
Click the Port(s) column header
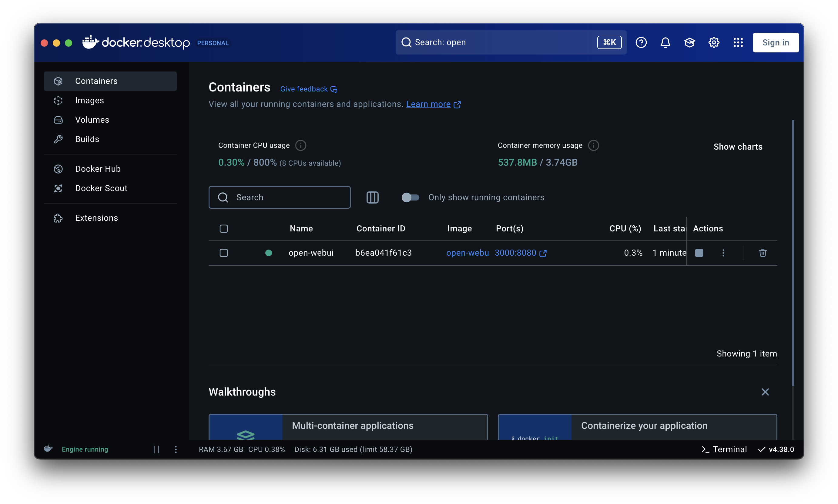click(509, 229)
